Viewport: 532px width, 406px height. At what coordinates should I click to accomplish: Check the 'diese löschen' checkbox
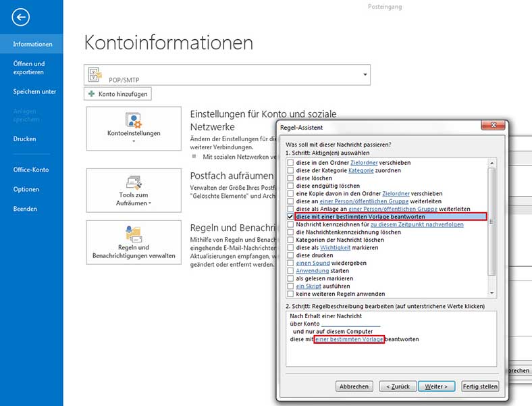290,178
